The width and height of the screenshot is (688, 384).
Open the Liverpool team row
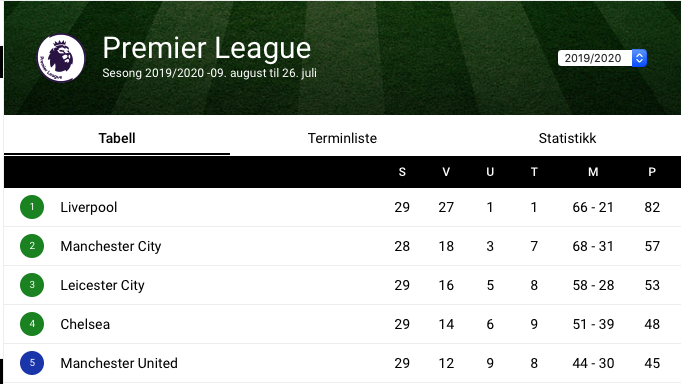click(x=342, y=207)
